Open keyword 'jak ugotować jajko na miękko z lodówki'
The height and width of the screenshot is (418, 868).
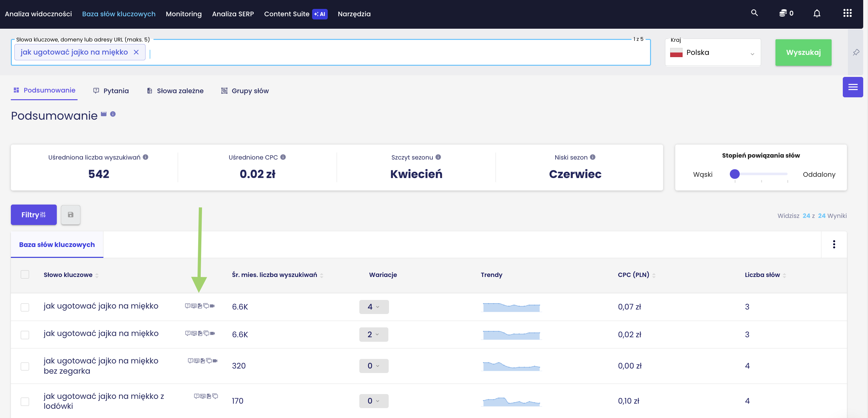[104, 401]
